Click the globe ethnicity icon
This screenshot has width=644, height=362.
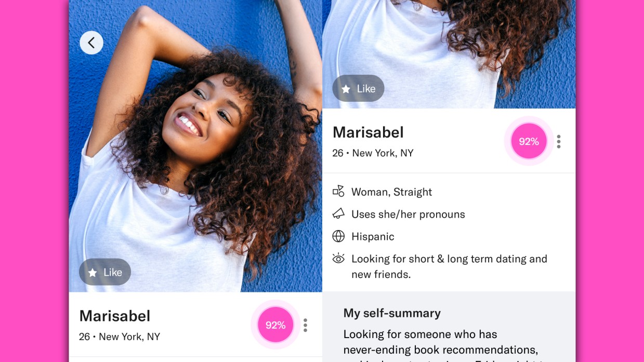(x=338, y=236)
